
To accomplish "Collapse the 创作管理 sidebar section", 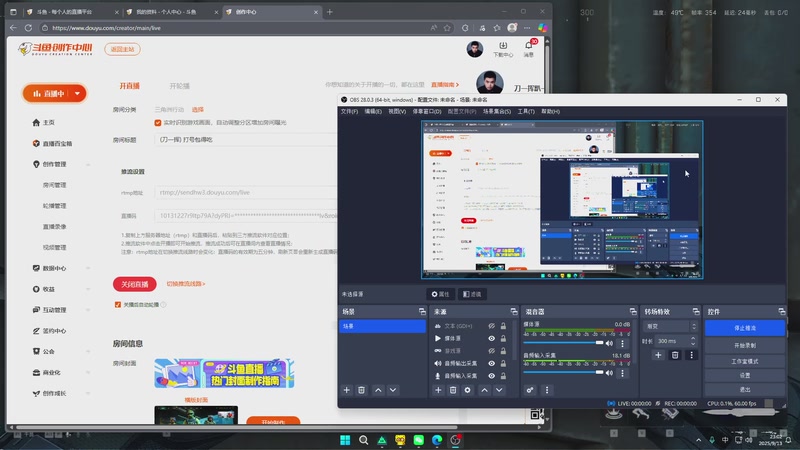I will coord(88,164).
